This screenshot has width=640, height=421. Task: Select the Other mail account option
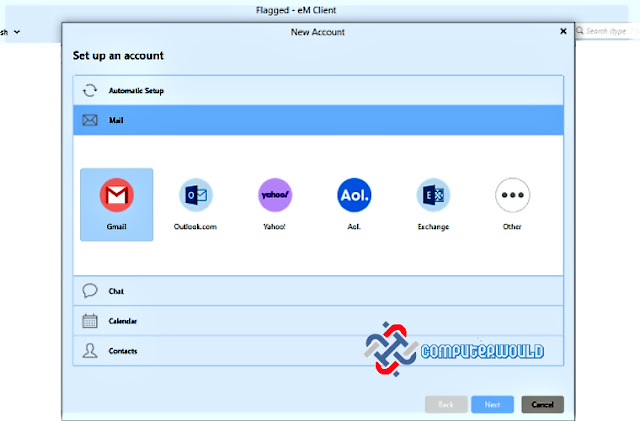coord(512,195)
